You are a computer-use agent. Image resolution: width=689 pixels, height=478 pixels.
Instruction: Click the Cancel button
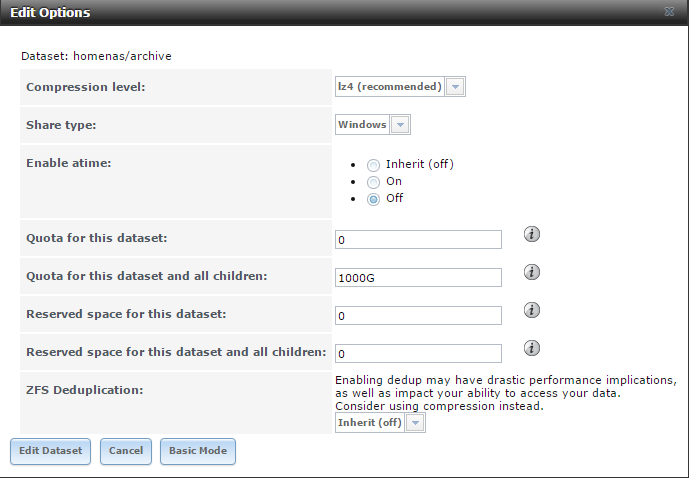[x=126, y=451]
